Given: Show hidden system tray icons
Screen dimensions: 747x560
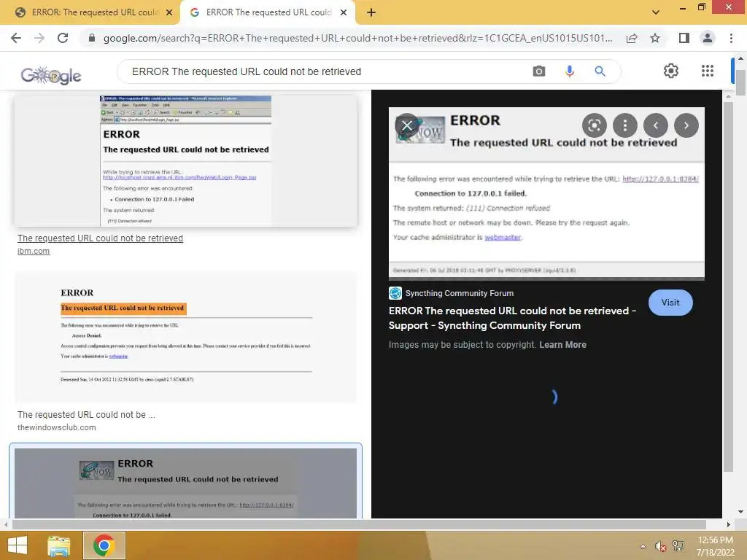Looking at the screenshot, I should pos(643,546).
